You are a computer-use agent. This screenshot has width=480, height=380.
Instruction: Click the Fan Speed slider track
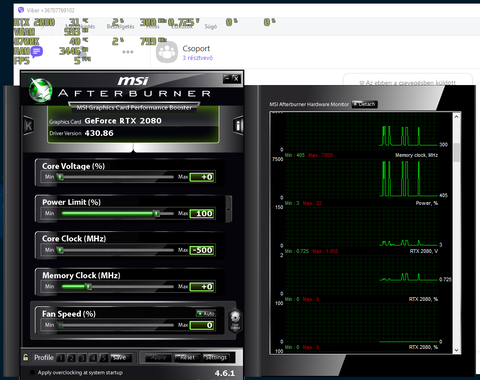(117, 325)
